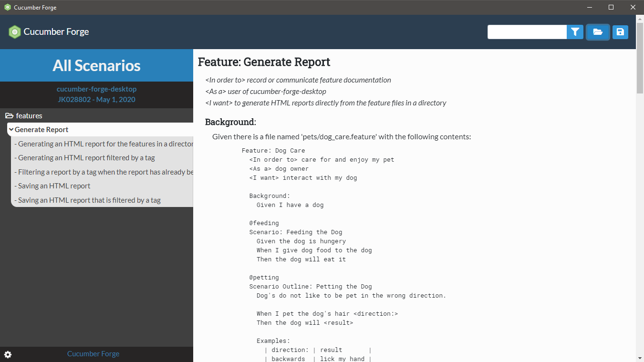644x362 pixels.
Task: Maximize the Cucumber Forge window
Action: coord(611,7)
